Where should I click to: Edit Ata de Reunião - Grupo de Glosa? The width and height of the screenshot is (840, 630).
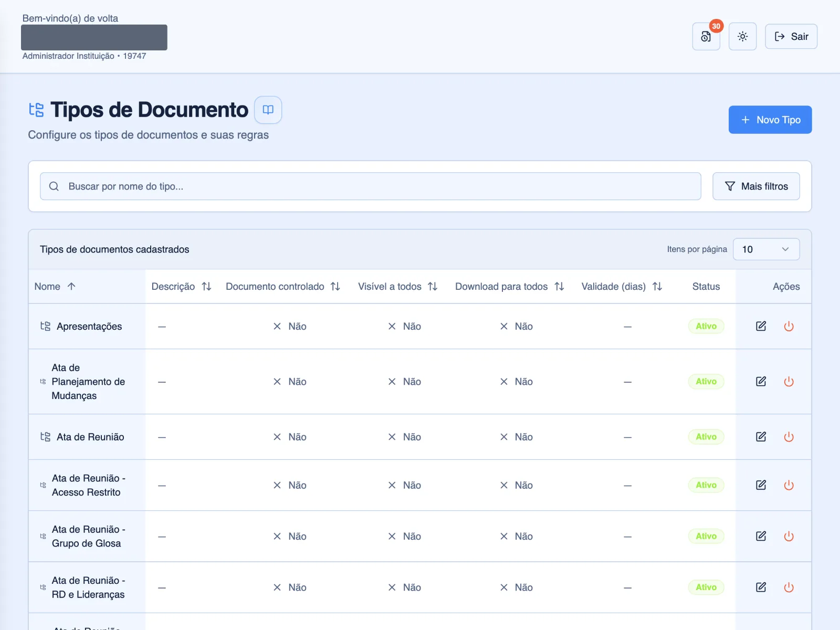[x=761, y=536]
